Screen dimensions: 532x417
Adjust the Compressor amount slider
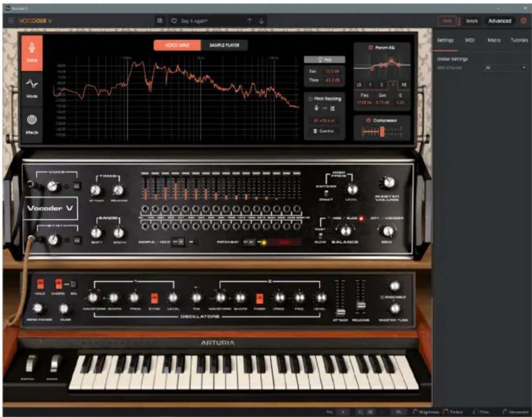(x=381, y=131)
